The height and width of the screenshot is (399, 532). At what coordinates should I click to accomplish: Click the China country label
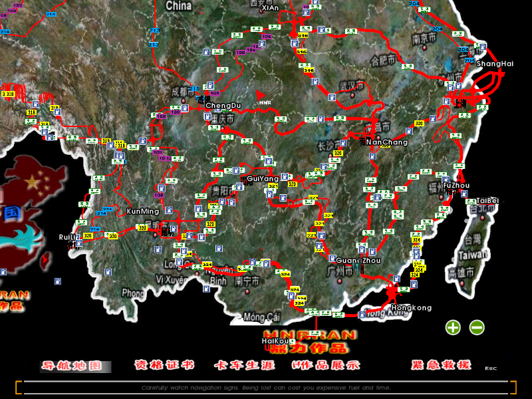[x=178, y=5]
